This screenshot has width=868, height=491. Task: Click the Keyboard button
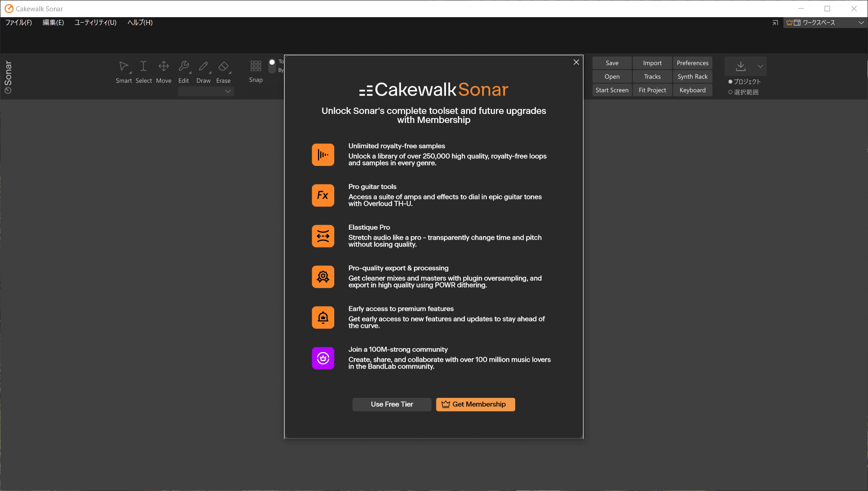tap(693, 90)
